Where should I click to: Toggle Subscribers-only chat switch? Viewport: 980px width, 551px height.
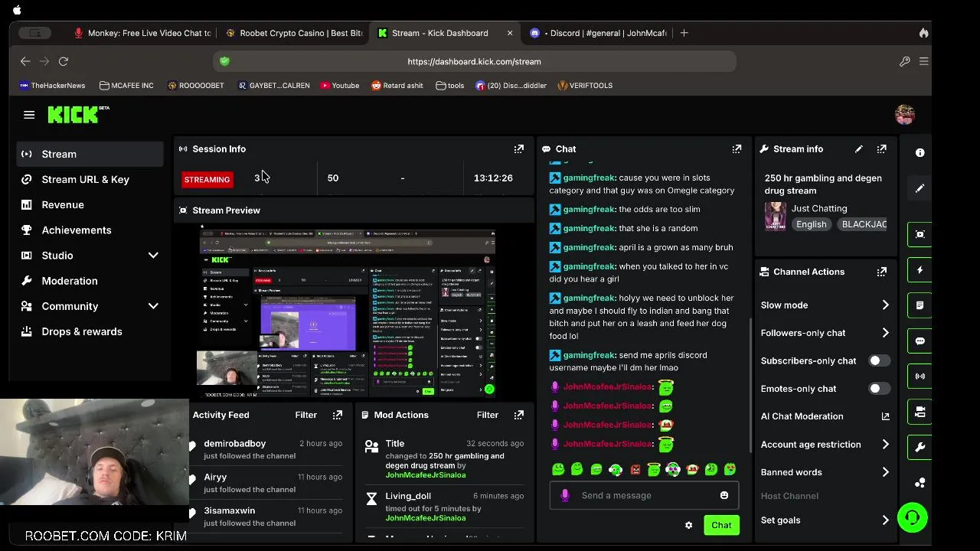point(879,360)
